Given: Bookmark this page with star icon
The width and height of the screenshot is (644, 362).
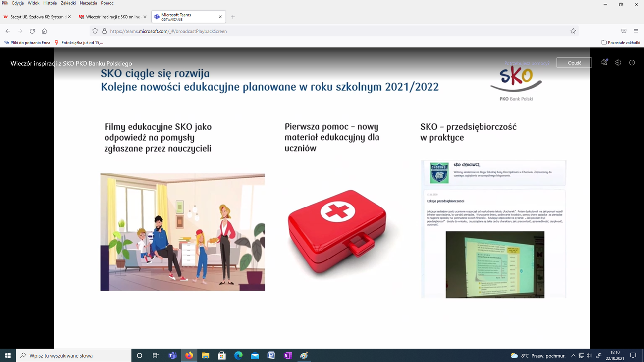Looking at the screenshot, I should pos(573,31).
